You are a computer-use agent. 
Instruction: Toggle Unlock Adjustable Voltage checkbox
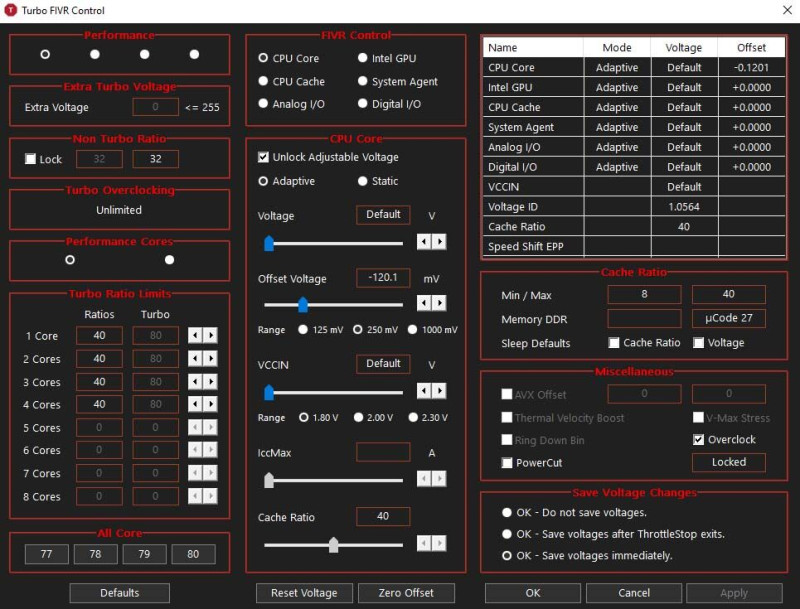(263, 157)
